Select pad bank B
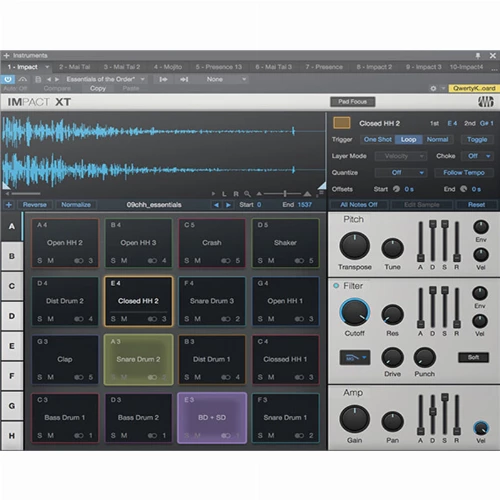This screenshot has height=500, width=500. coord(12,256)
